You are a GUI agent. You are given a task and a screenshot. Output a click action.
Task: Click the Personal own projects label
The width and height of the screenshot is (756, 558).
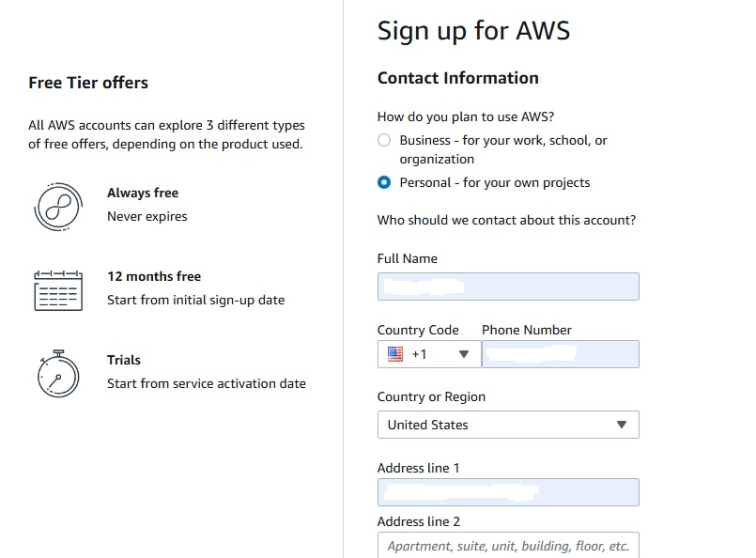click(495, 183)
